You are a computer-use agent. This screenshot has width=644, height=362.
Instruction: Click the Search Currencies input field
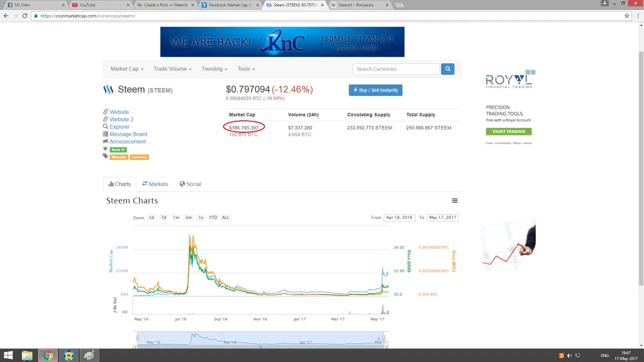(x=396, y=69)
